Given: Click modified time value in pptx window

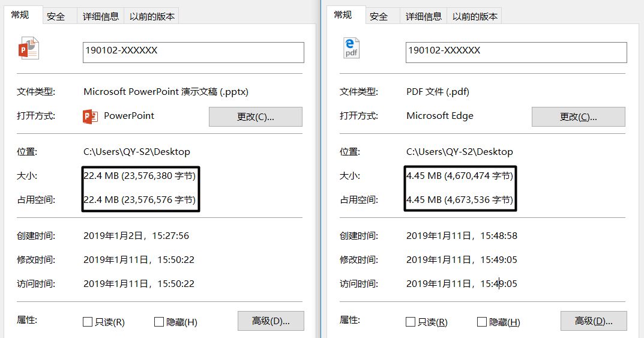Looking at the screenshot, I should pyautogui.click(x=139, y=259).
